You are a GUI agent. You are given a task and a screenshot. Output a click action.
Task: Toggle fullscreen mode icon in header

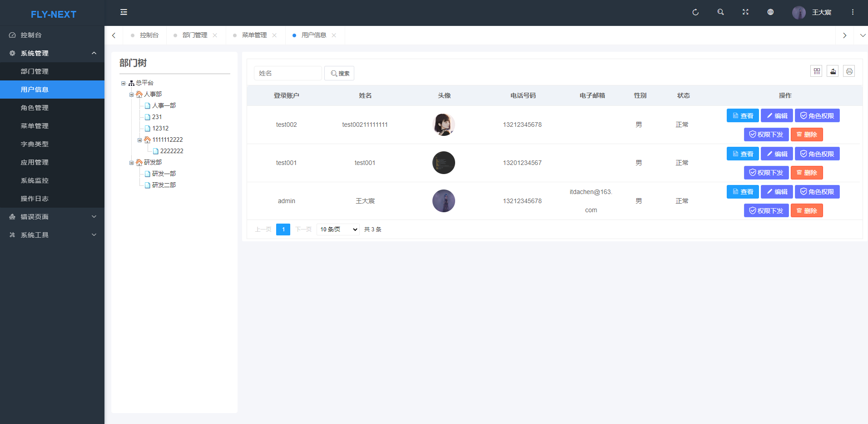(x=745, y=12)
